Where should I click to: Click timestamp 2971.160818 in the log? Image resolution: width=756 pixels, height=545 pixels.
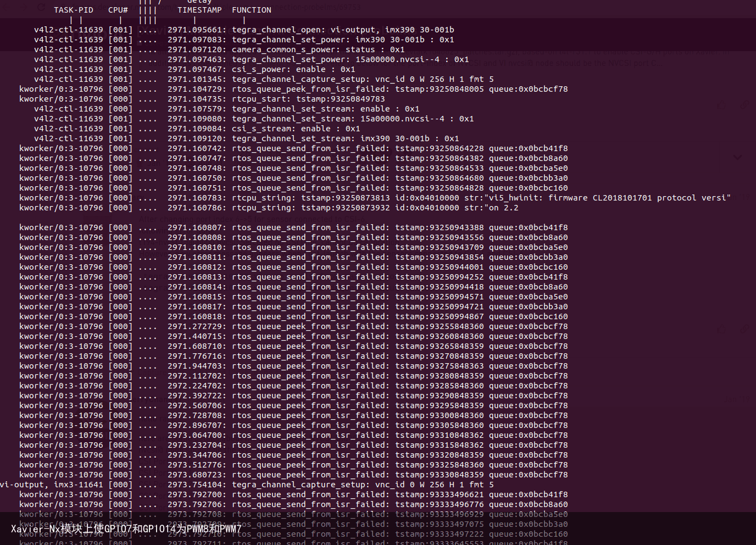tap(194, 316)
